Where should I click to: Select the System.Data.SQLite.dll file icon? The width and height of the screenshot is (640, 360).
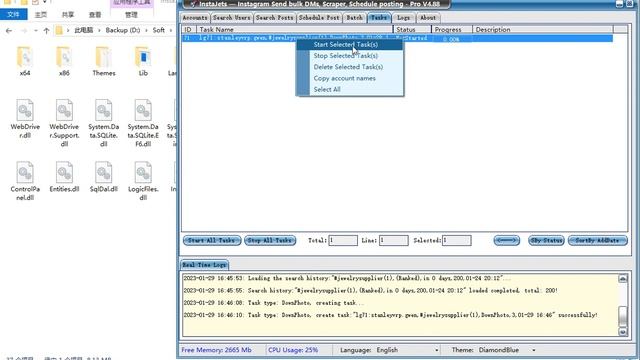click(104, 110)
